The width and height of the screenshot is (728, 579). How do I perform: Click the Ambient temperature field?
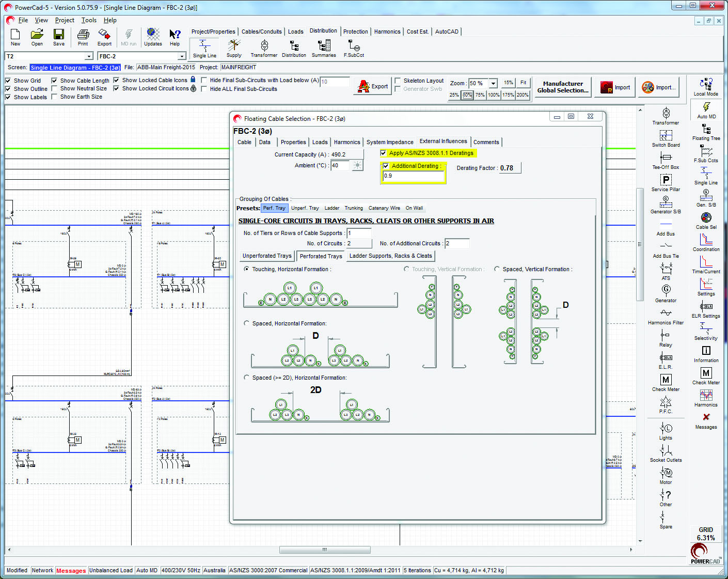pyautogui.click(x=340, y=165)
